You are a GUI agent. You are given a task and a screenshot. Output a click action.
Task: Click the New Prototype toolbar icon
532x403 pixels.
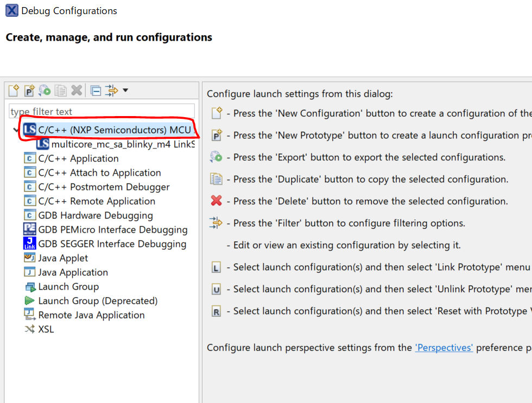tap(29, 91)
